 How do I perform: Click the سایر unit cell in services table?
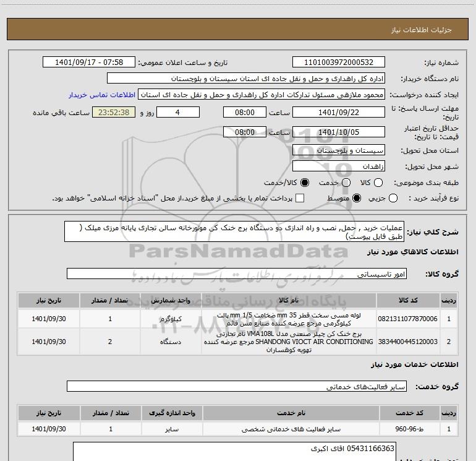point(172,429)
